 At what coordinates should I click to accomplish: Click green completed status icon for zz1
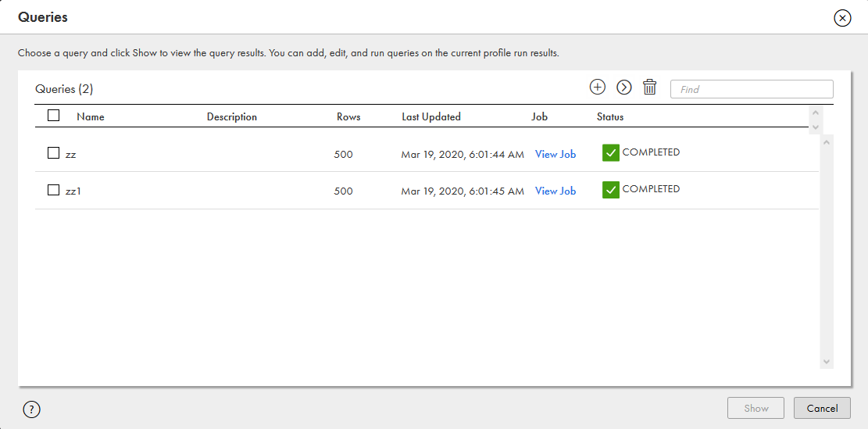[611, 190]
